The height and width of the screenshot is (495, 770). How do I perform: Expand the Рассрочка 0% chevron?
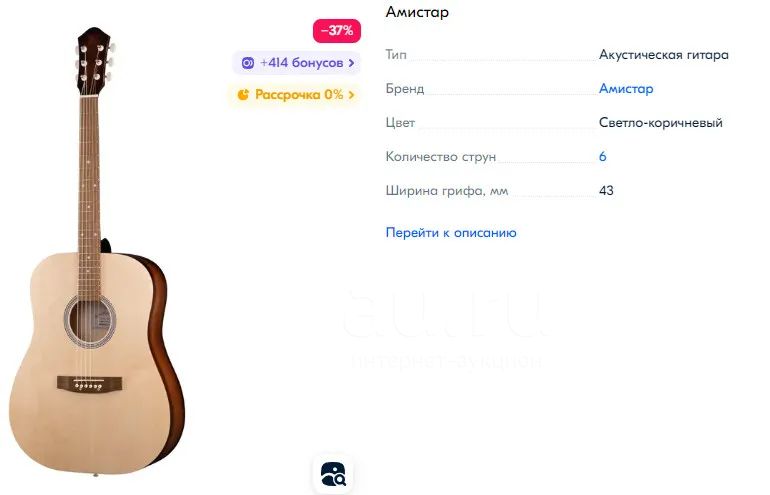point(351,94)
